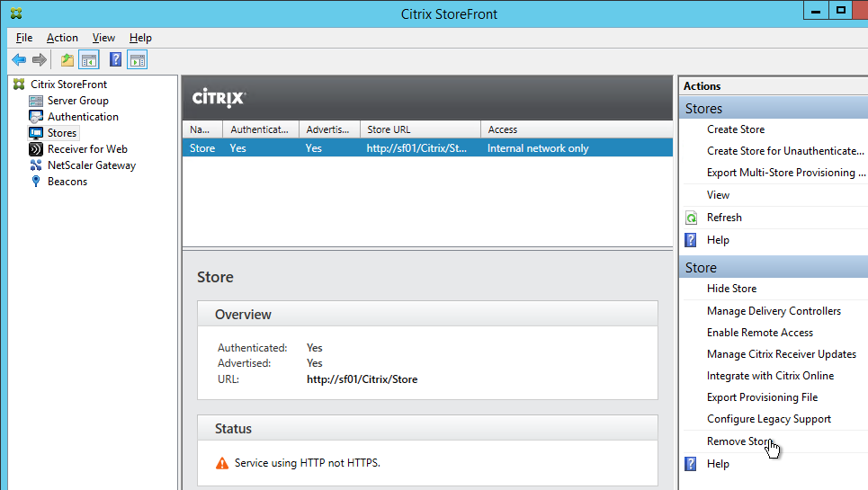Screen dimensions: 868x490
Task: Click Manage Citrix Receiver Updates
Action: pos(781,354)
